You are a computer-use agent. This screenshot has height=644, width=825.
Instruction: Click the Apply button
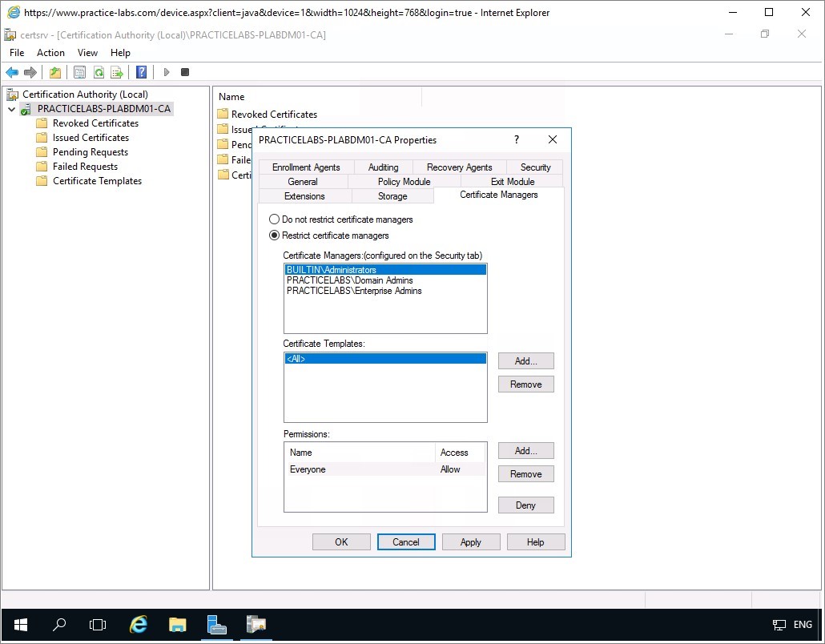tap(471, 542)
